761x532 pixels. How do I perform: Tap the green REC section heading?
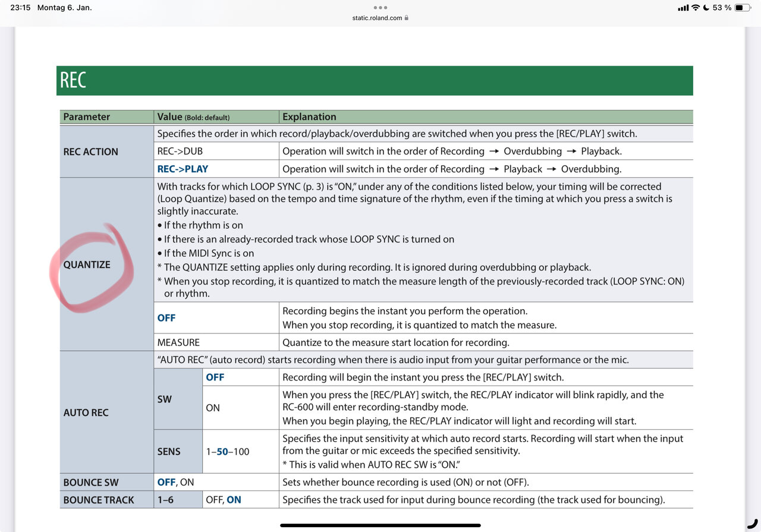click(375, 80)
